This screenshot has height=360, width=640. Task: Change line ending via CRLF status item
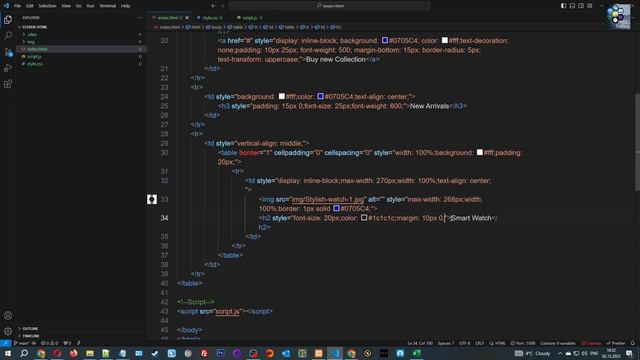(x=479, y=343)
